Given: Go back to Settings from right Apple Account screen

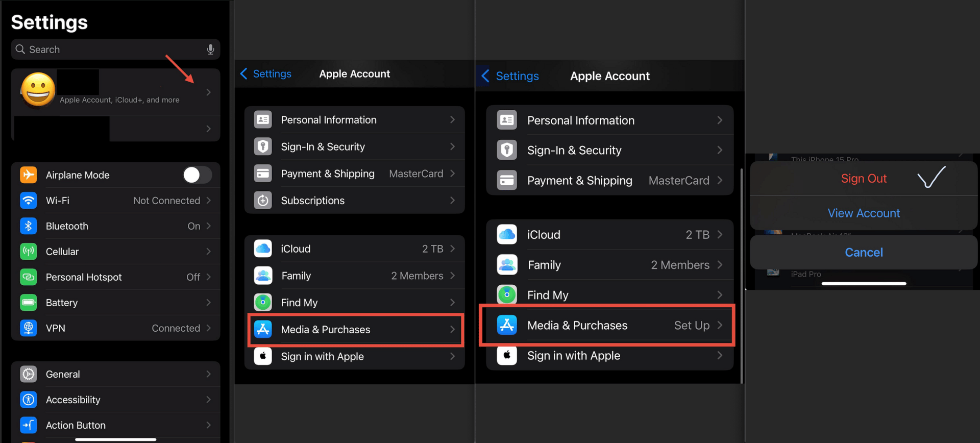Looking at the screenshot, I should point(510,76).
